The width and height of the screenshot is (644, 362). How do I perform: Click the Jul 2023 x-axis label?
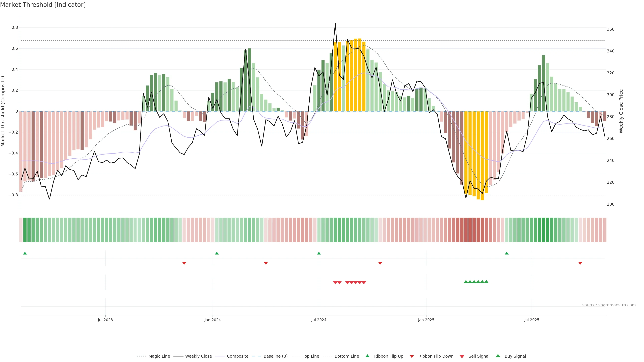(x=105, y=320)
